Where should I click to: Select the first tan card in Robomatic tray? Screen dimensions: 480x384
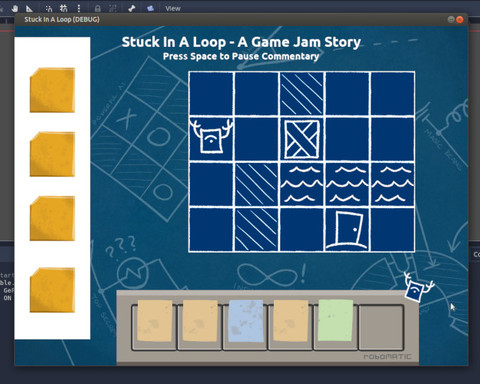155,321
